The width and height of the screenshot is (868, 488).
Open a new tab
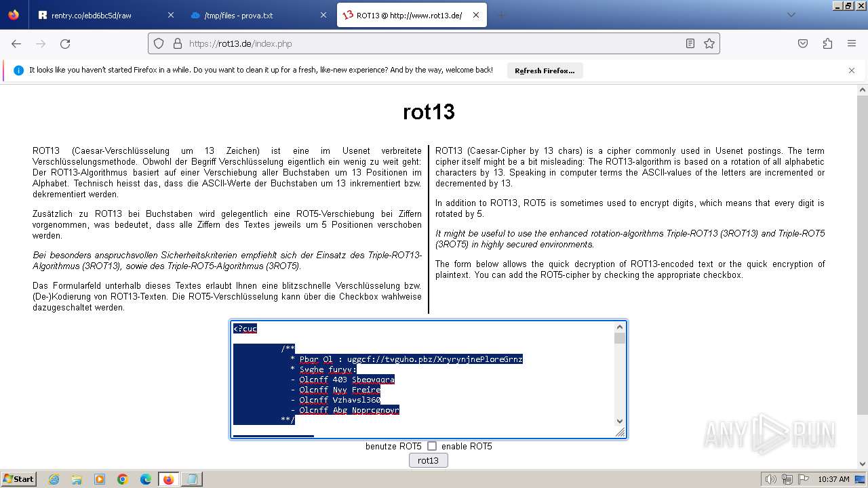click(502, 15)
